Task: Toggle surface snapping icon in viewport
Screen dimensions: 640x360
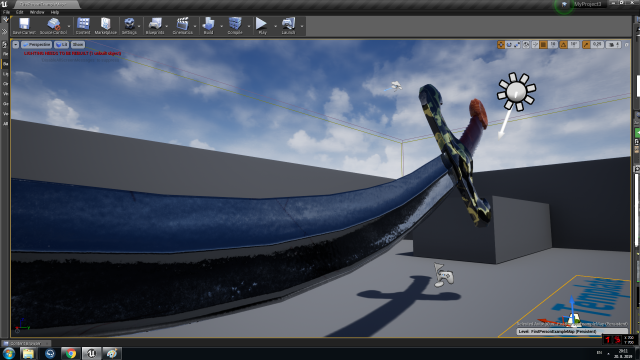Action: click(x=535, y=44)
